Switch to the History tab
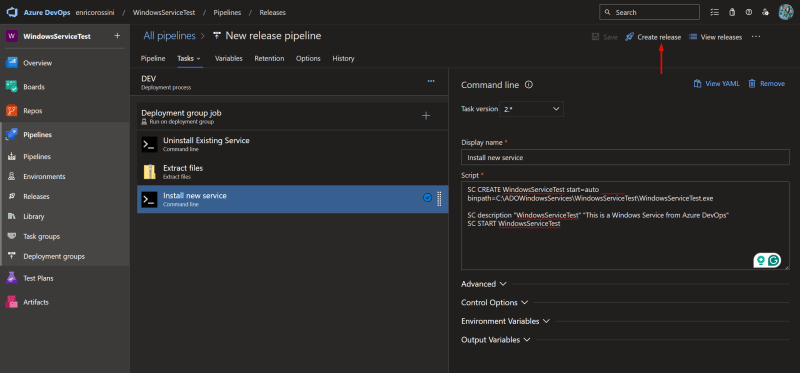Viewport: 800px width, 373px height. [343, 59]
